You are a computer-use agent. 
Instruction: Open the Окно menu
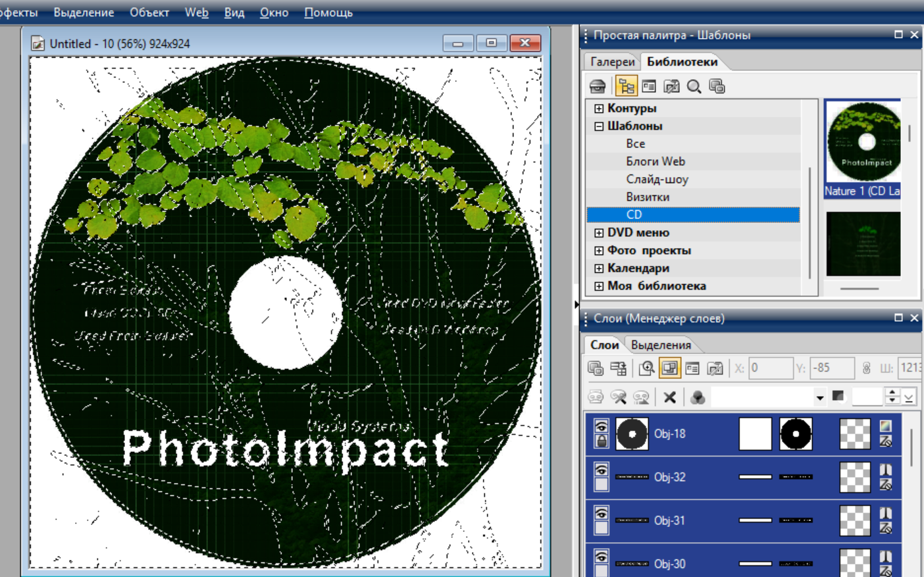tap(274, 13)
